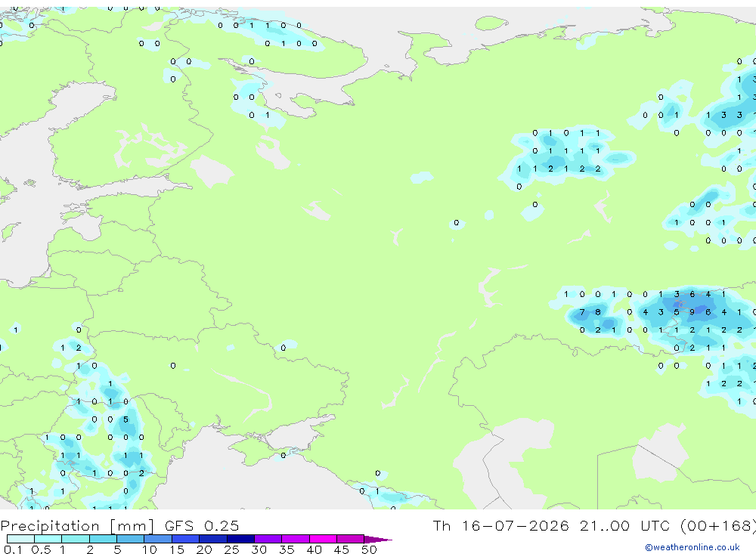
Task: Click the 0.1–0.5 mm lightest cyan legend swatch
Action: [x=20, y=539]
